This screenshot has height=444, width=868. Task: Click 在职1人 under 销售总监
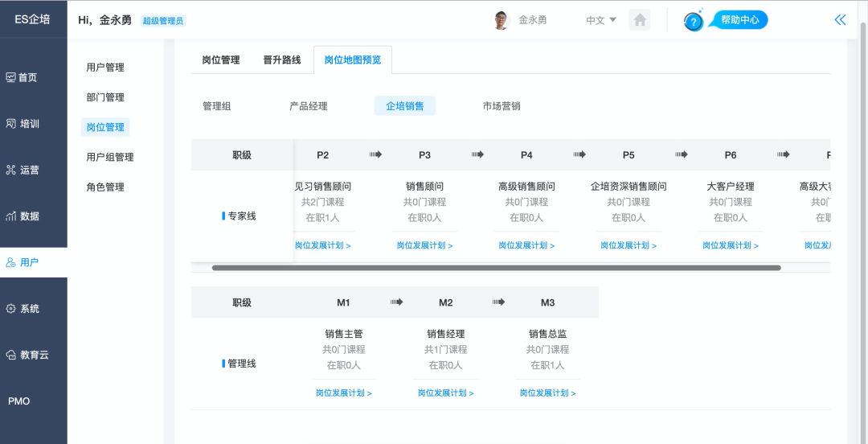point(547,364)
